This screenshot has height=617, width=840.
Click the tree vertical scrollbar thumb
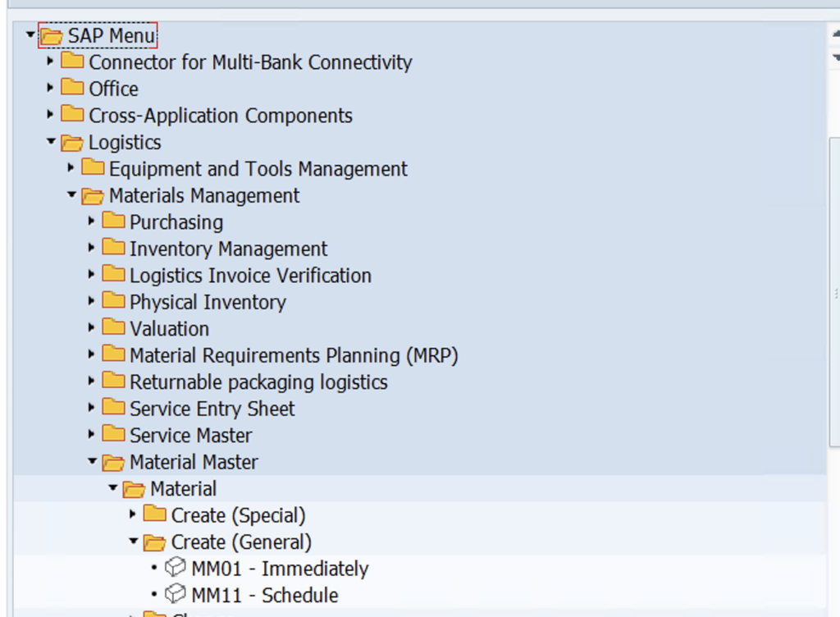click(834, 292)
